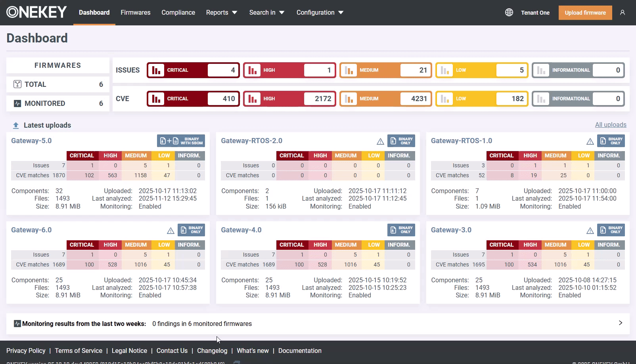The height and width of the screenshot is (364, 636).
Task: Filter by Critical issues severity box
Action: (193, 70)
